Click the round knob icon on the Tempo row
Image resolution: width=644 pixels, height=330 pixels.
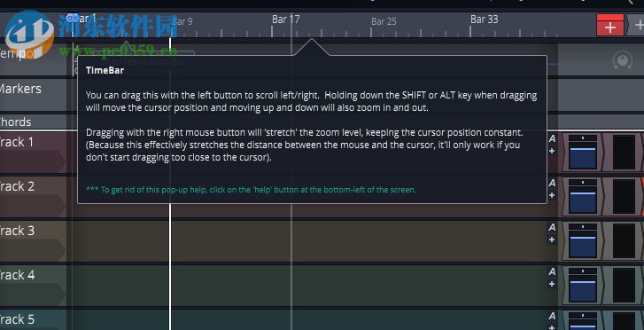(x=622, y=60)
